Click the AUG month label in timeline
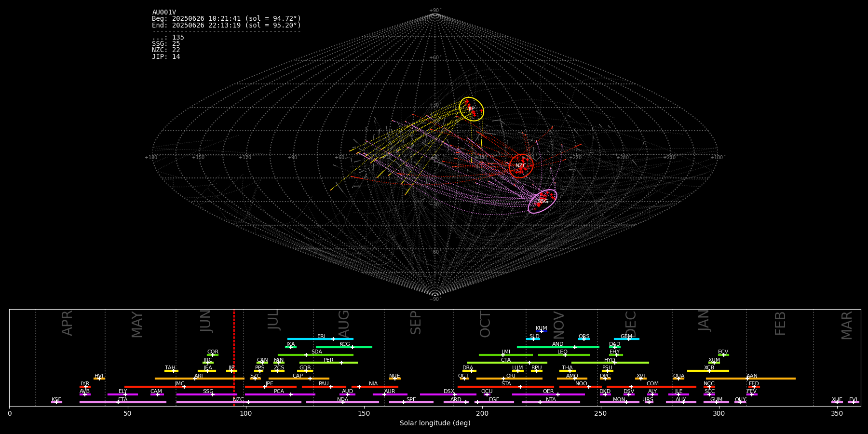Viewport: 868px width, 434px height. tap(344, 324)
